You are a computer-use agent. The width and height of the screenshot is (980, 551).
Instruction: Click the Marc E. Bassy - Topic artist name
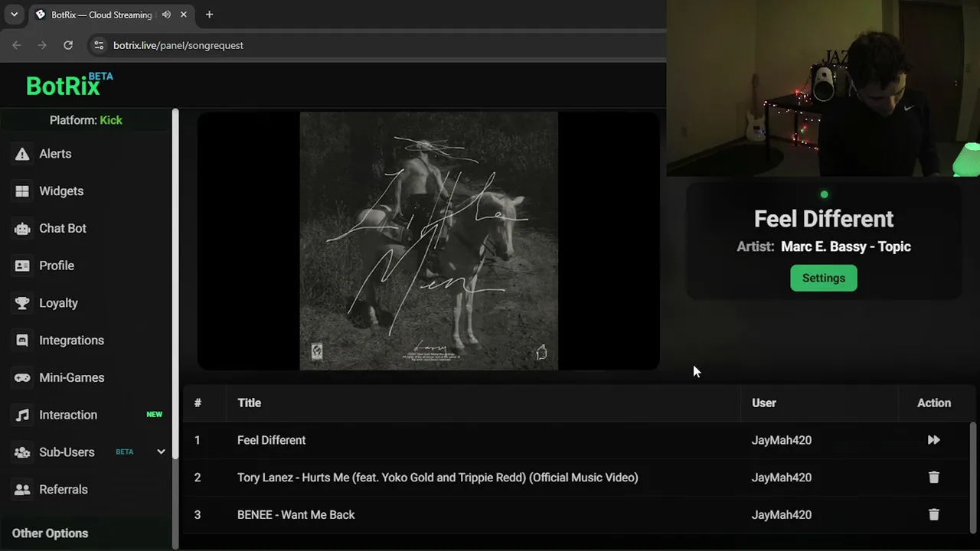point(846,246)
